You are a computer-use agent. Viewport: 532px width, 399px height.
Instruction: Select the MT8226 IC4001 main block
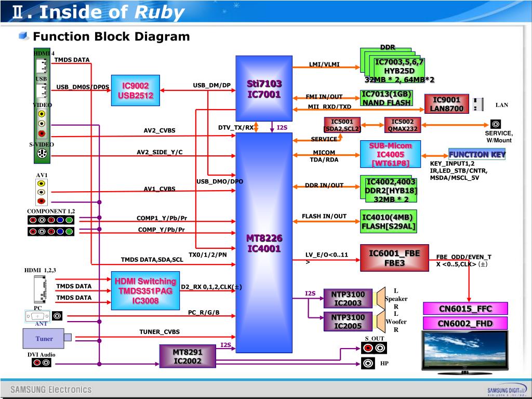(x=264, y=243)
